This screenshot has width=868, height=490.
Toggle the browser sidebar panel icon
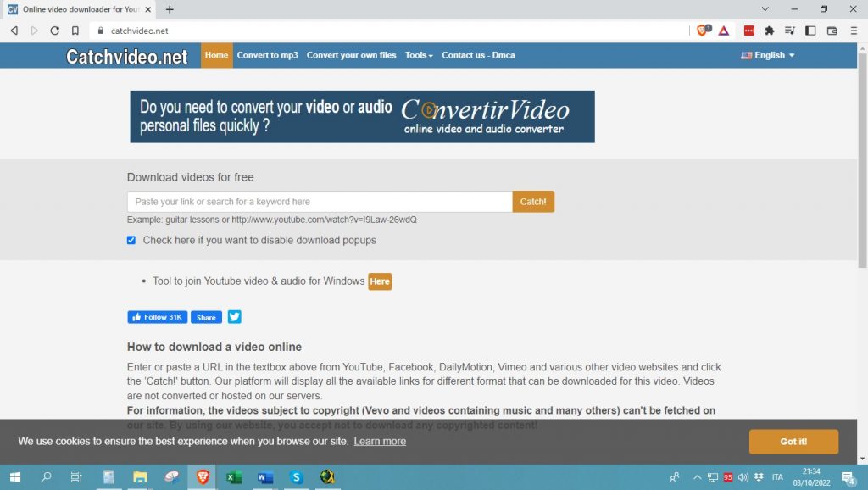pos(810,31)
